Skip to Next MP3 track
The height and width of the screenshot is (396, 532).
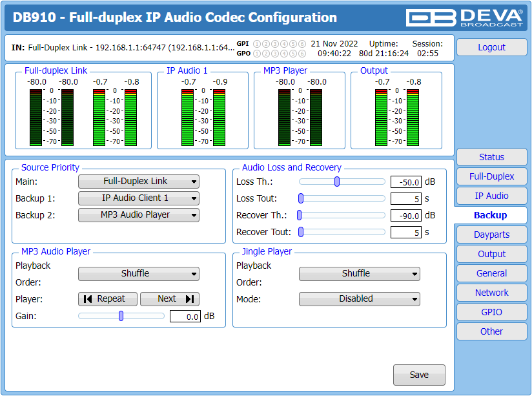pyautogui.click(x=170, y=299)
